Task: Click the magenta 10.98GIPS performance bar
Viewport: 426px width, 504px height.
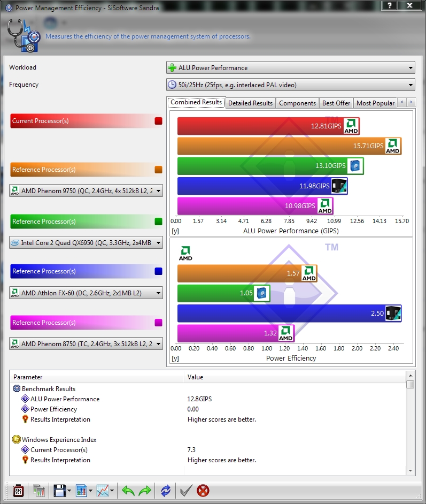Action: [x=255, y=205]
